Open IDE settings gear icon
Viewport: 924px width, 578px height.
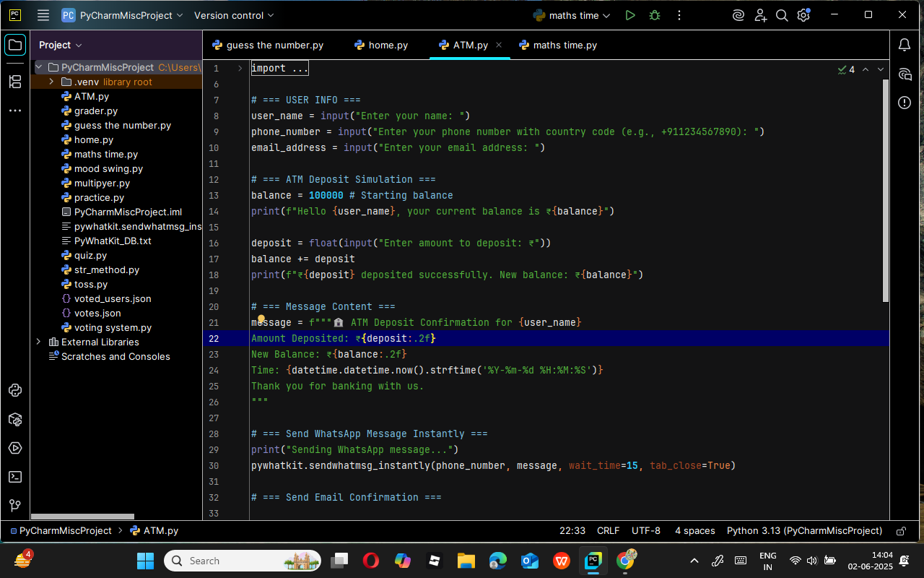point(803,15)
